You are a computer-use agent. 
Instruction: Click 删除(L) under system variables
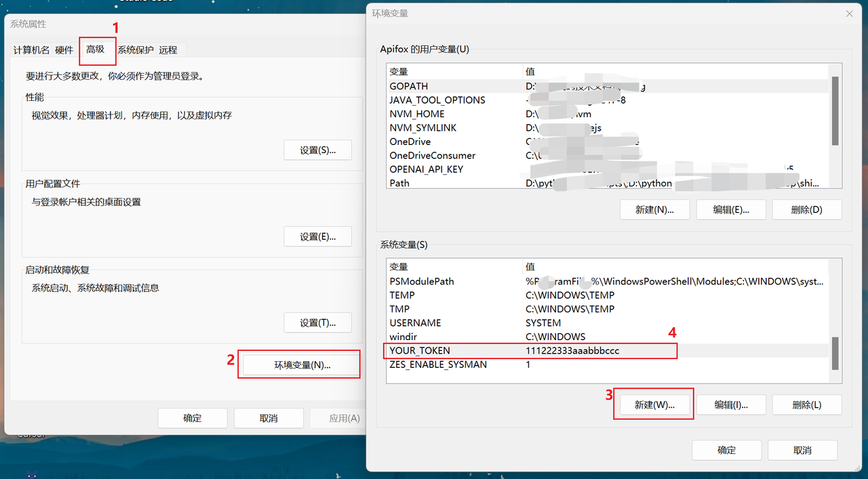pos(807,404)
